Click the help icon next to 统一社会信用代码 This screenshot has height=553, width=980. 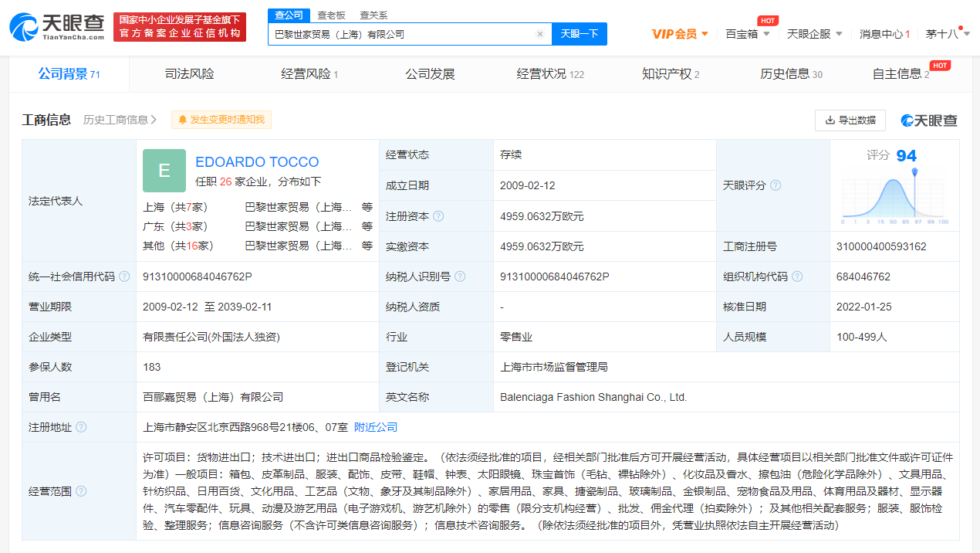(x=124, y=276)
